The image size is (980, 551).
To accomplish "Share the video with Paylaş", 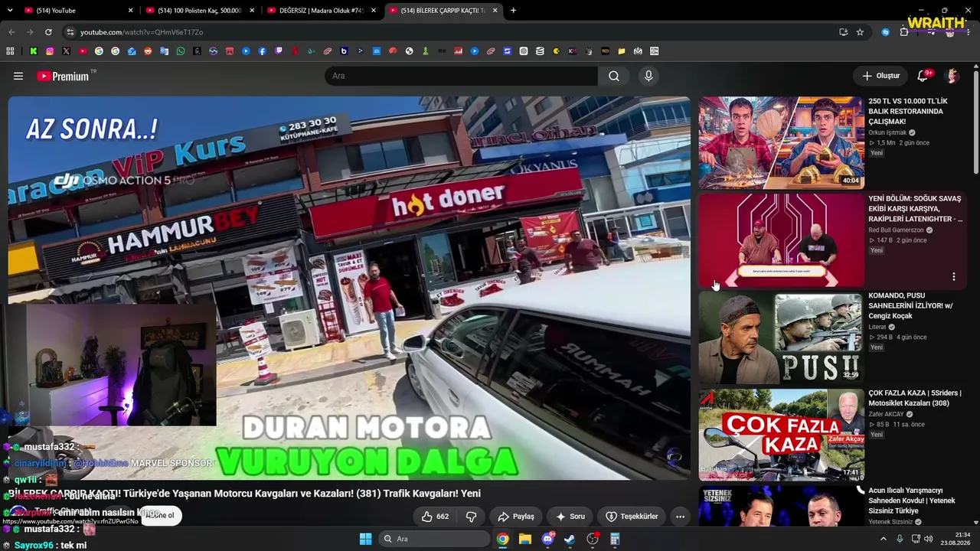I will pos(515,517).
